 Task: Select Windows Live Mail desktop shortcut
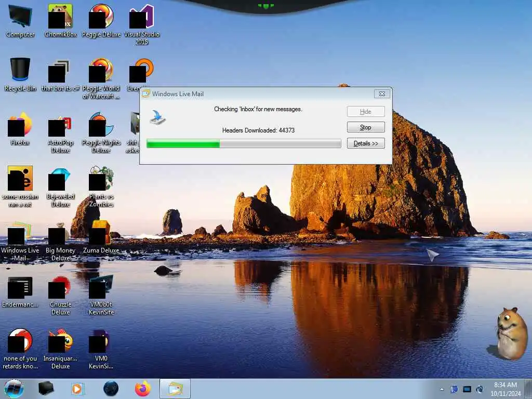[x=20, y=241]
